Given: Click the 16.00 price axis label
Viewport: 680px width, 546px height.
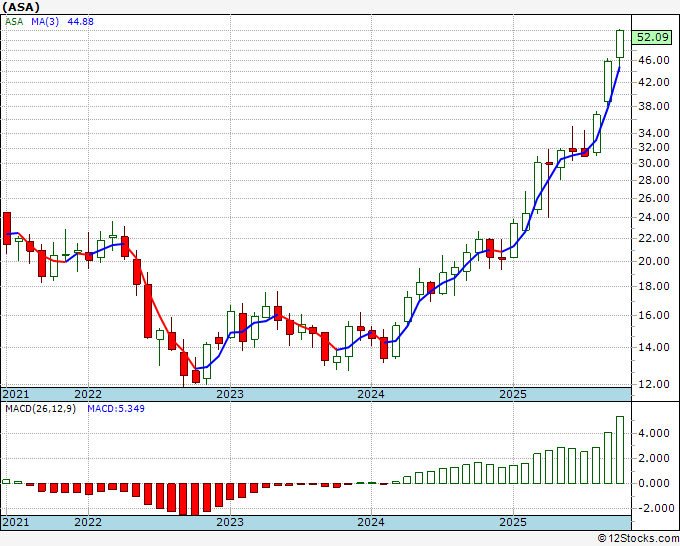Looking at the screenshot, I should pos(654,315).
